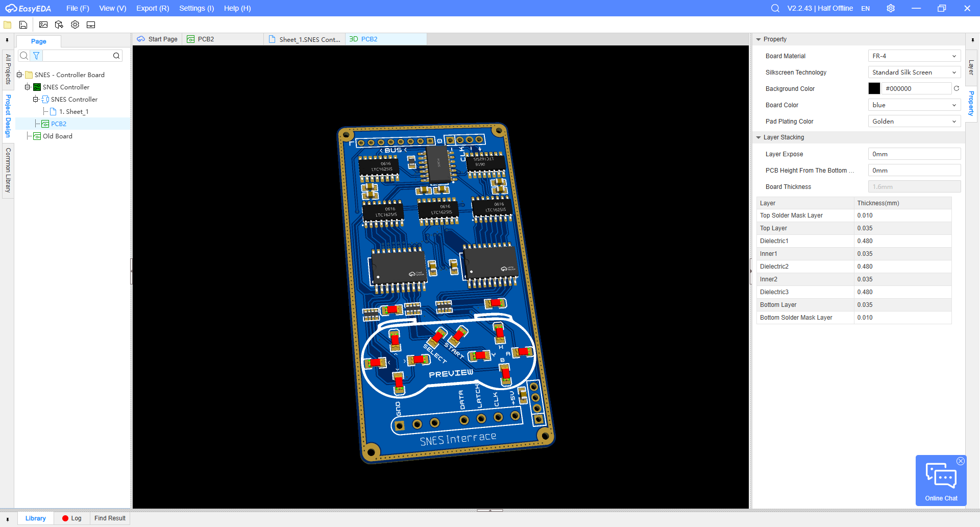This screenshot has width=980, height=527.
Task: Switch to Start Page tab
Action: pos(157,39)
